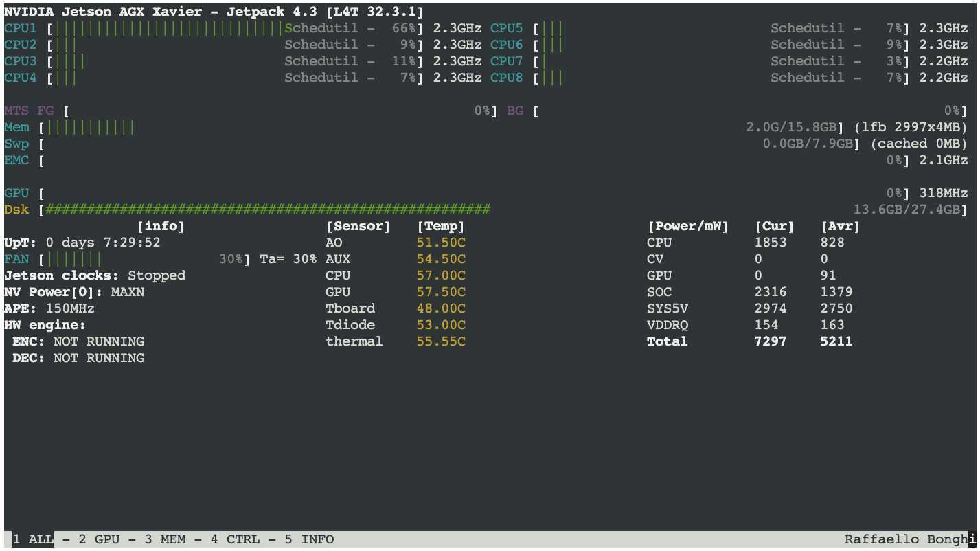Click the Dsk usage bar of hashes
980x551 pixels.
click(268, 210)
